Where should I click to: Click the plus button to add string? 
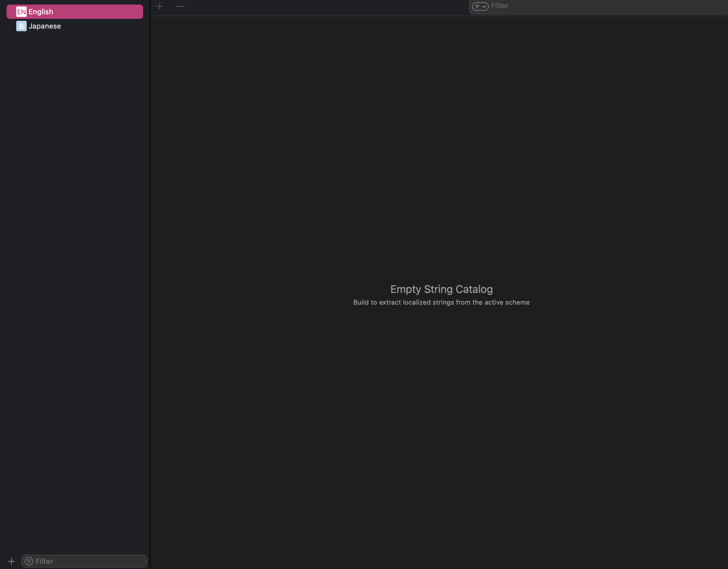click(x=159, y=6)
